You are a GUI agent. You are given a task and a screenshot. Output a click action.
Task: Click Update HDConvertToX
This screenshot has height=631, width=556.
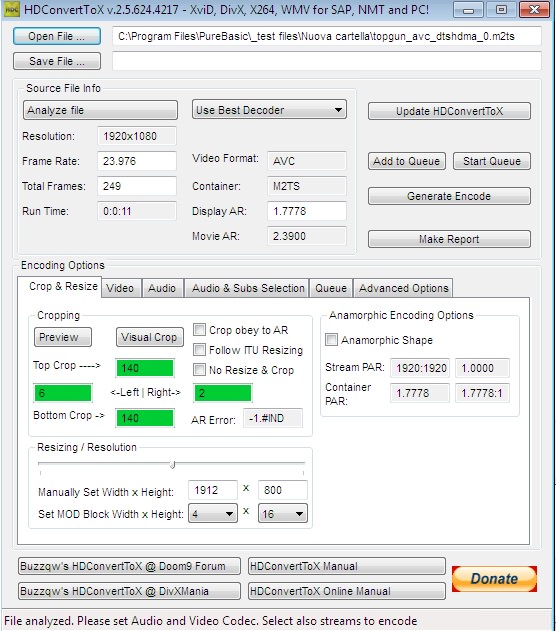449,111
